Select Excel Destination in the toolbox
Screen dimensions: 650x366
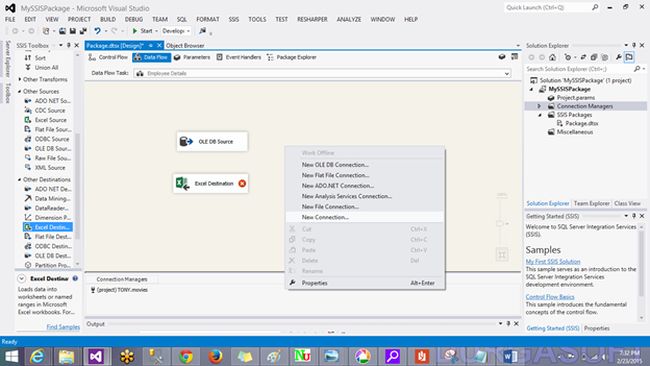(x=48, y=227)
